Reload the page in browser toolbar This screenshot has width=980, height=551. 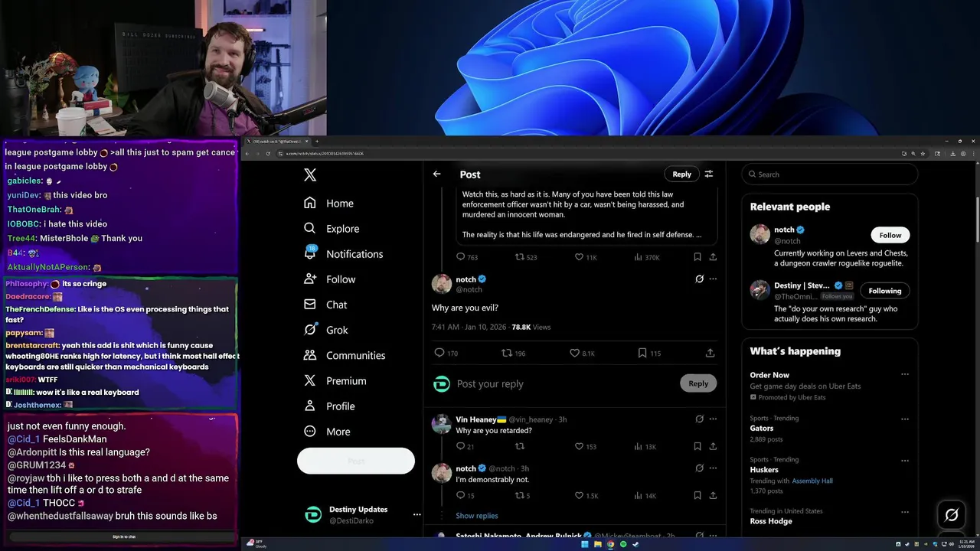tap(268, 153)
